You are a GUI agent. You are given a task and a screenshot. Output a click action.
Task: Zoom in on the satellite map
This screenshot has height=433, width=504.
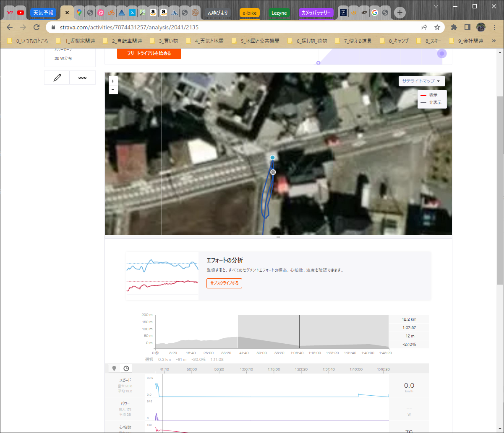(x=113, y=81)
